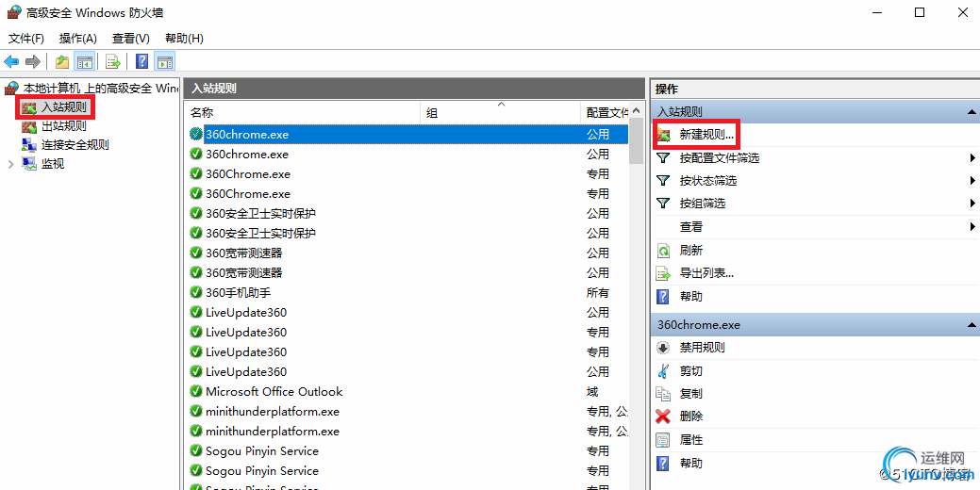The width and height of the screenshot is (980, 490).
Task: Toggle the Show/Hide Console Tree toolbar icon
Action: tap(84, 61)
